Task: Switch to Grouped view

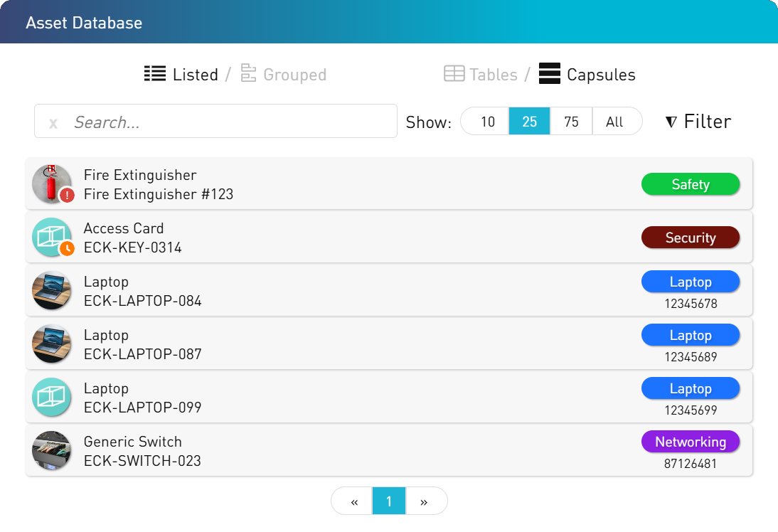Action: 294,75
